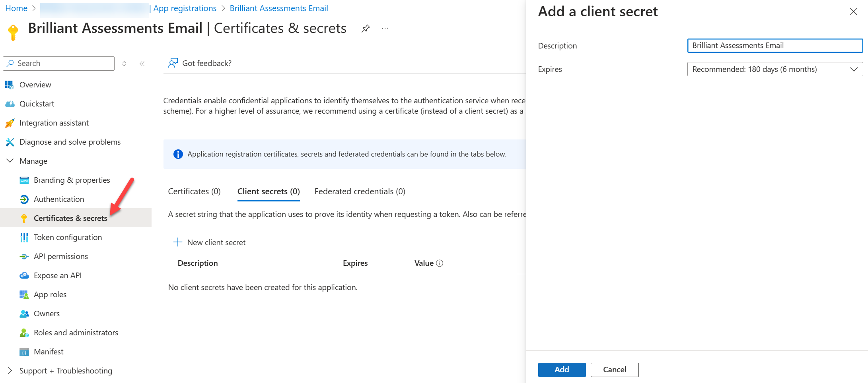This screenshot has width=868, height=383.
Task: Open the ellipsis more options menu
Action: (x=385, y=29)
